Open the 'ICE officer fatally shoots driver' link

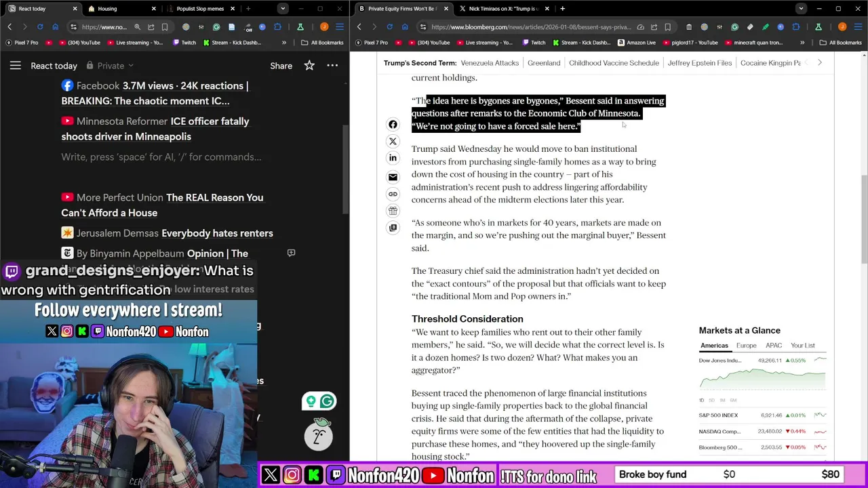pyautogui.click(x=155, y=129)
